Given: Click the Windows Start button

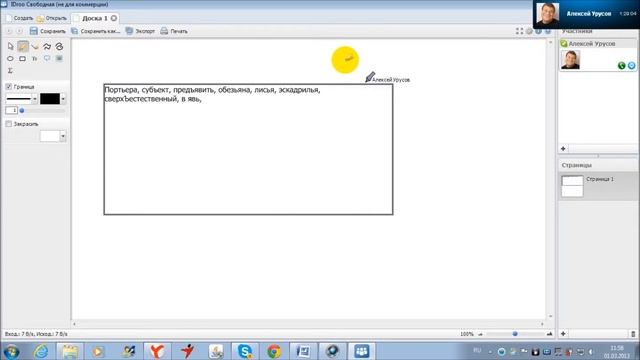Looking at the screenshot, I should click(x=11, y=351).
